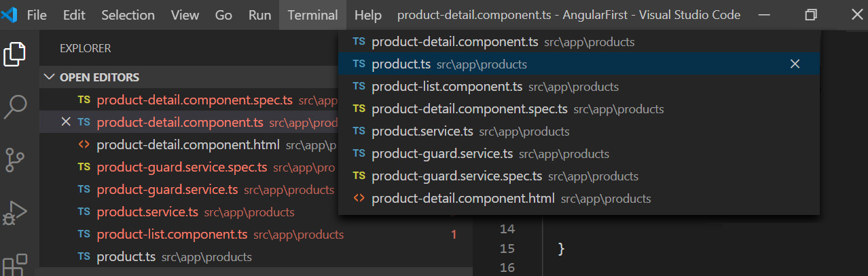Open the Search activity bar icon
The width and height of the screenshot is (868, 276).
click(16, 107)
